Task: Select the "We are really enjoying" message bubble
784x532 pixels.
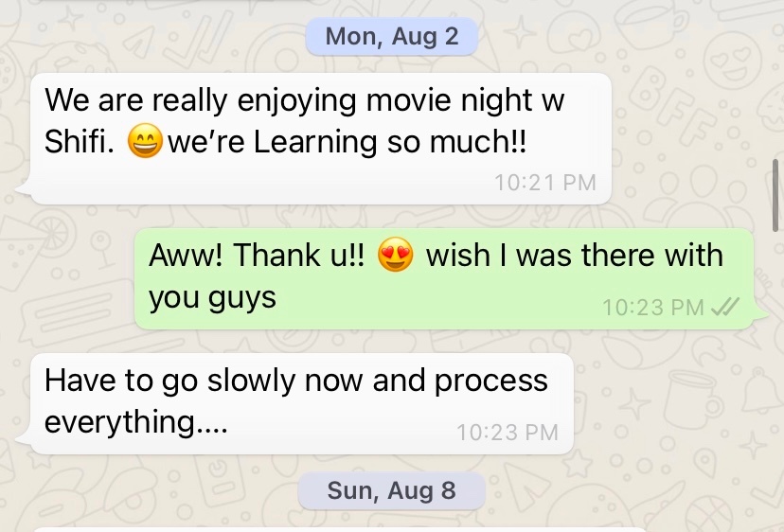Action: (320, 138)
